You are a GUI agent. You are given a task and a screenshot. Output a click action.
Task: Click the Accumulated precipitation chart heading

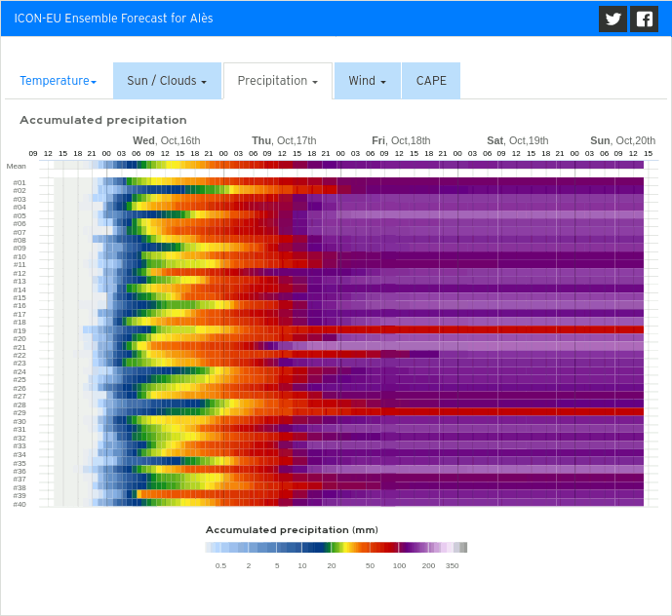pos(103,120)
